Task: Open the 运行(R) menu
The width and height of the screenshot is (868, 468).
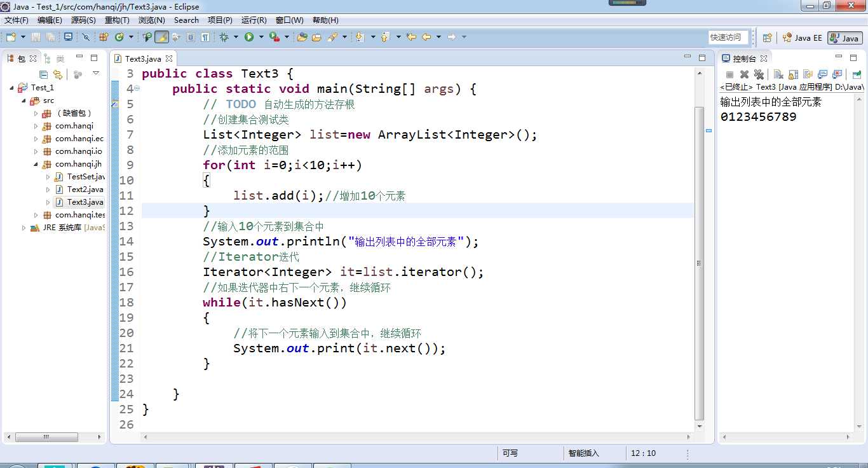Action: point(254,20)
